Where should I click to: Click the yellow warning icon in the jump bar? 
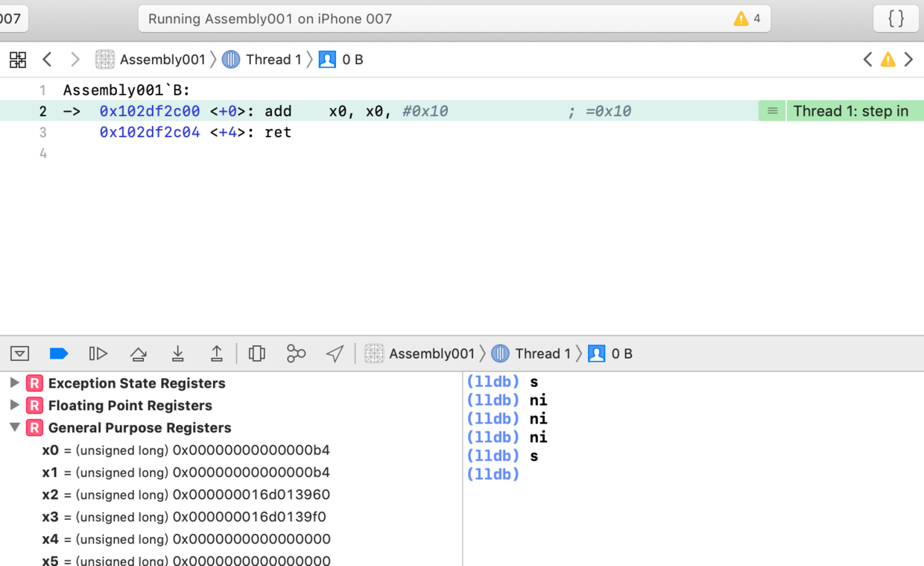[x=888, y=60]
